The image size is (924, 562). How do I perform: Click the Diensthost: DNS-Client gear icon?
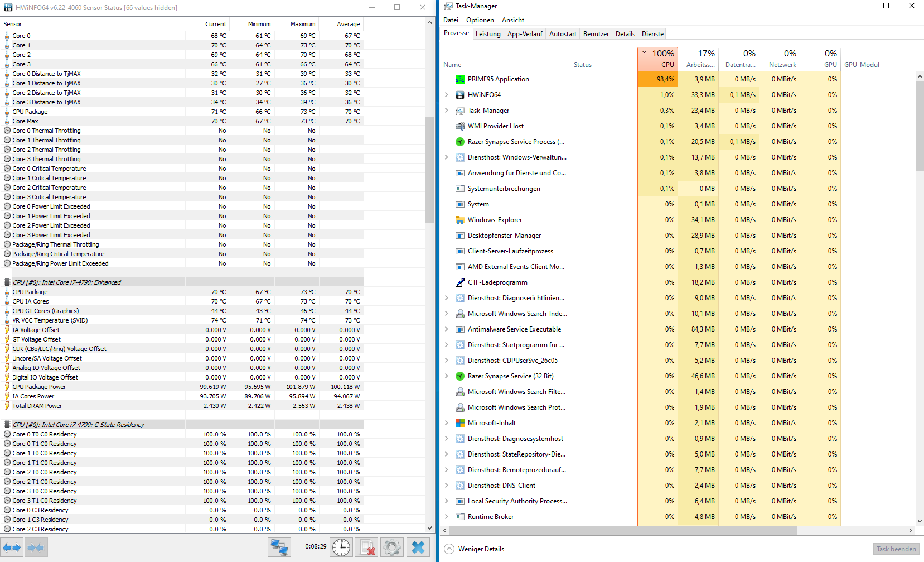coord(460,486)
